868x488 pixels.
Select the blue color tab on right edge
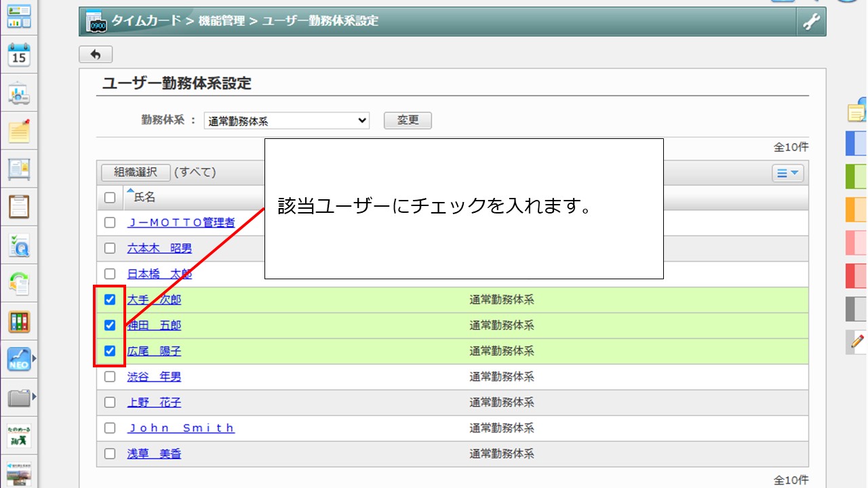pos(856,144)
